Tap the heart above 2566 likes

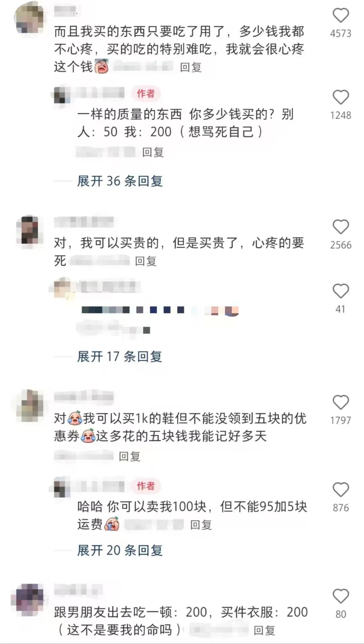tap(340, 227)
